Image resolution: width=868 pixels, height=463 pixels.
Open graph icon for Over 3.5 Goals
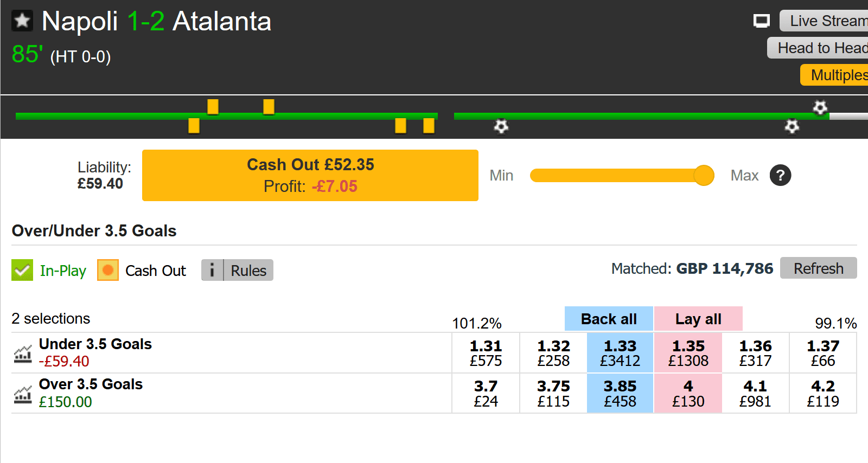pos(23,394)
